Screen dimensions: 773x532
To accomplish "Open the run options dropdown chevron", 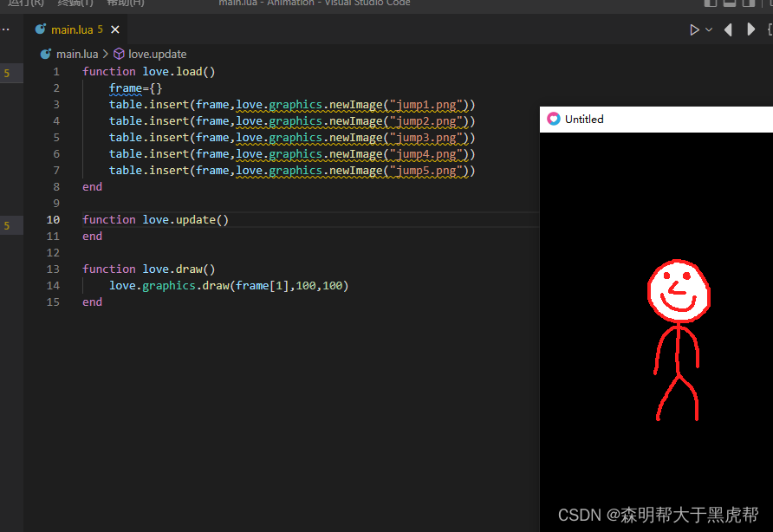I will click(709, 30).
